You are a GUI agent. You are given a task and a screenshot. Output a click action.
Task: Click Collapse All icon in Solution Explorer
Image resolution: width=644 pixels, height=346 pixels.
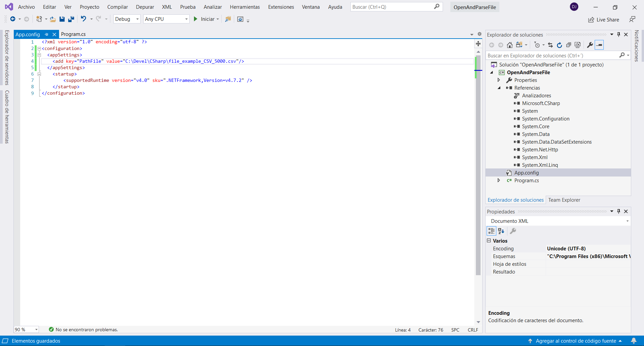coord(568,45)
